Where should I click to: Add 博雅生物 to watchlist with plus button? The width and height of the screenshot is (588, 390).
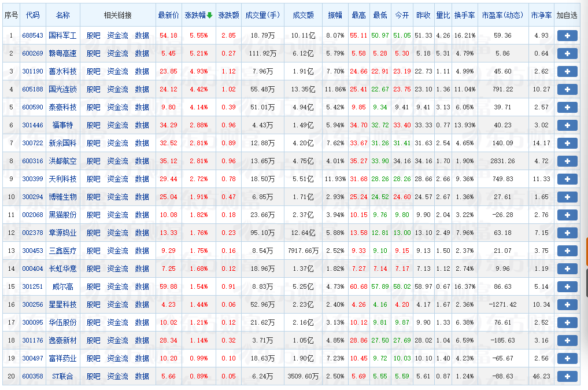click(567, 197)
